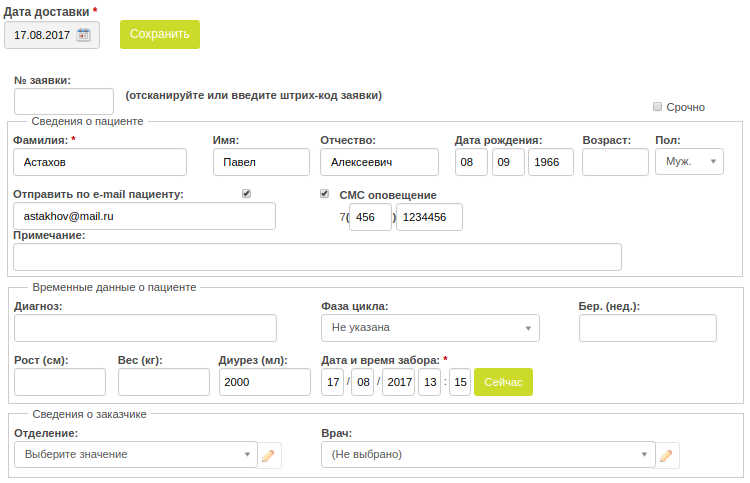Click the Диурез field showing 2000
Viewport: 750px width, 483px height.
coord(265,382)
